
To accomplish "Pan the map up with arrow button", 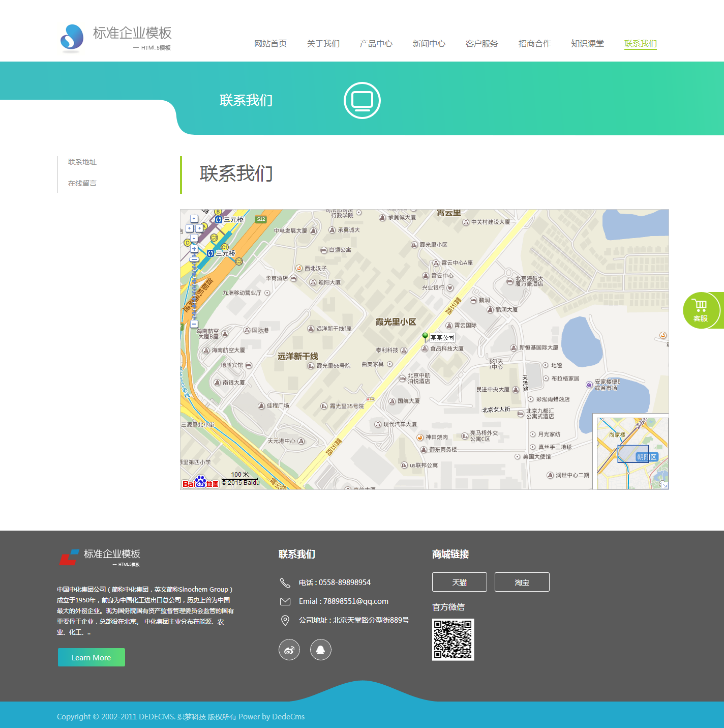I will point(194,219).
